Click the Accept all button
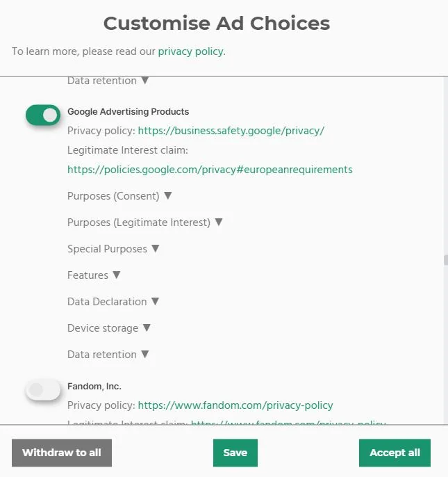Viewport: 448px width, 477px height. coord(395,453)
